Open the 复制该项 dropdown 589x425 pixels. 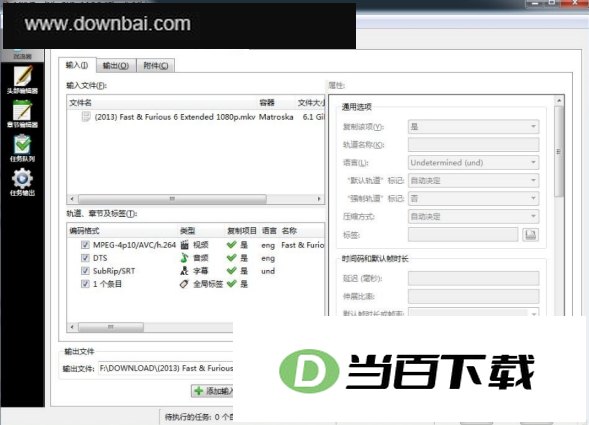click(x=473, y=127)
